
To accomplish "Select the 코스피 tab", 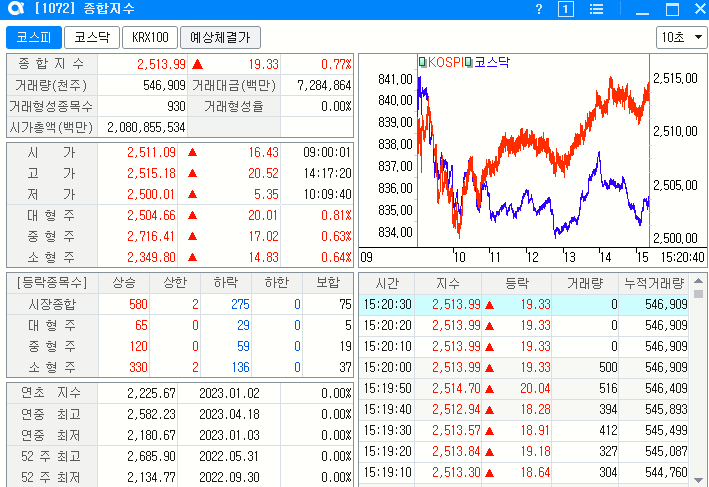I will click(34, 37).
